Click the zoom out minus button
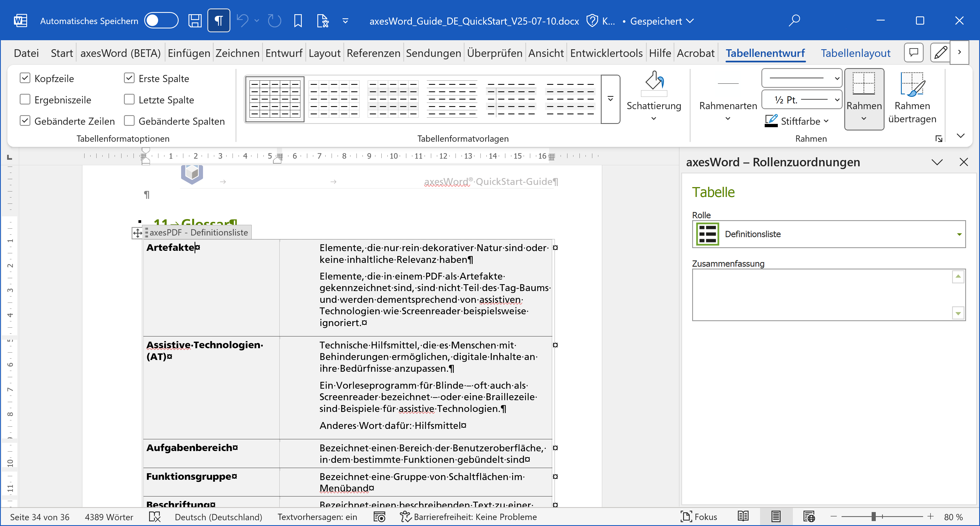The height and width of the screenshot is (526, 980). [x=834, y=516]
